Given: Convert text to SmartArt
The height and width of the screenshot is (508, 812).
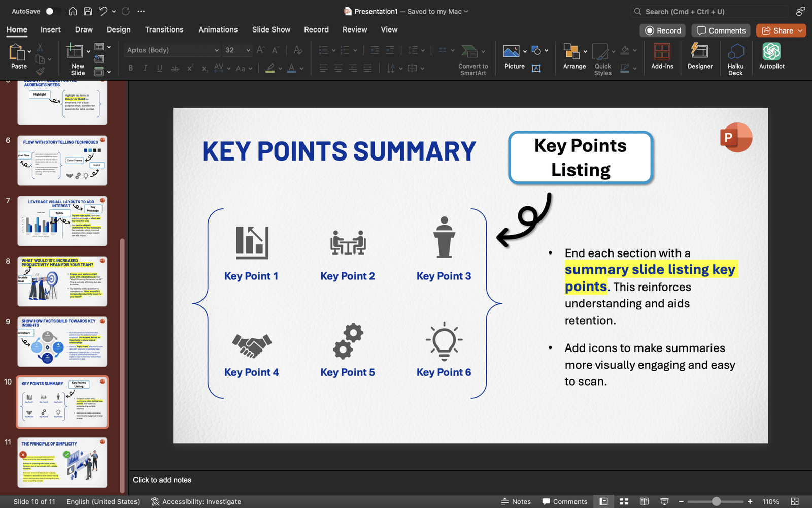Looking at the screenshot, I should click(472, 58).
